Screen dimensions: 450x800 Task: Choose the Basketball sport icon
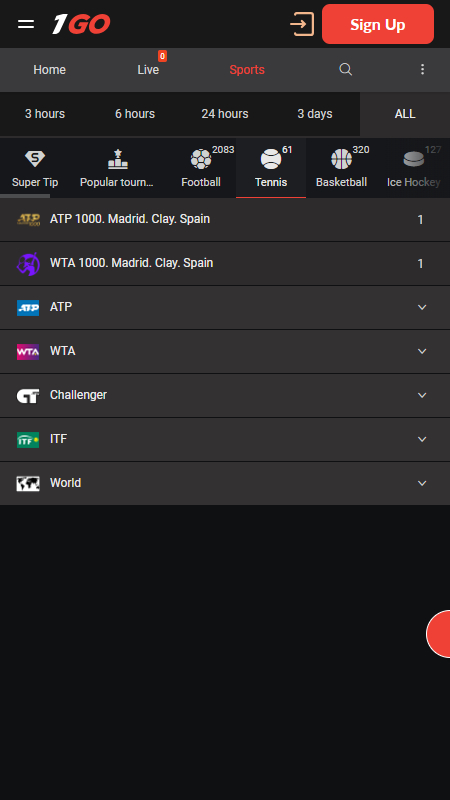341,159
